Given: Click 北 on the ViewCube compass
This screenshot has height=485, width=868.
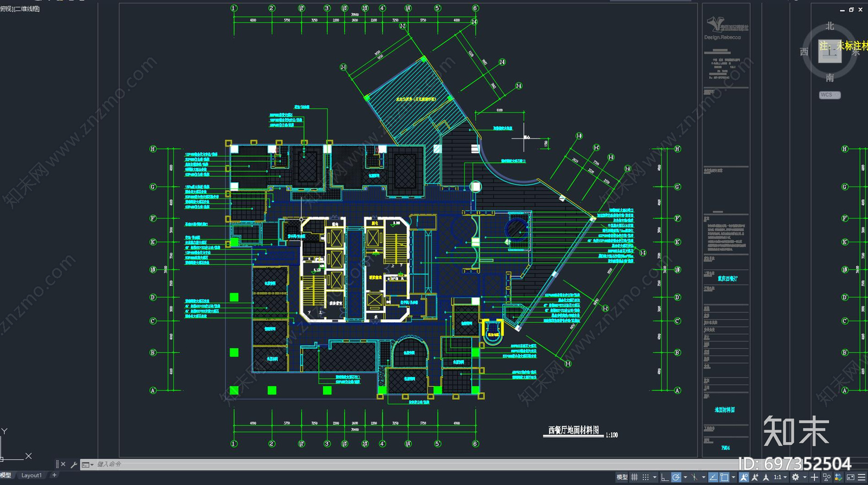Looking at the screenshot, I should [x=830, y=26].
